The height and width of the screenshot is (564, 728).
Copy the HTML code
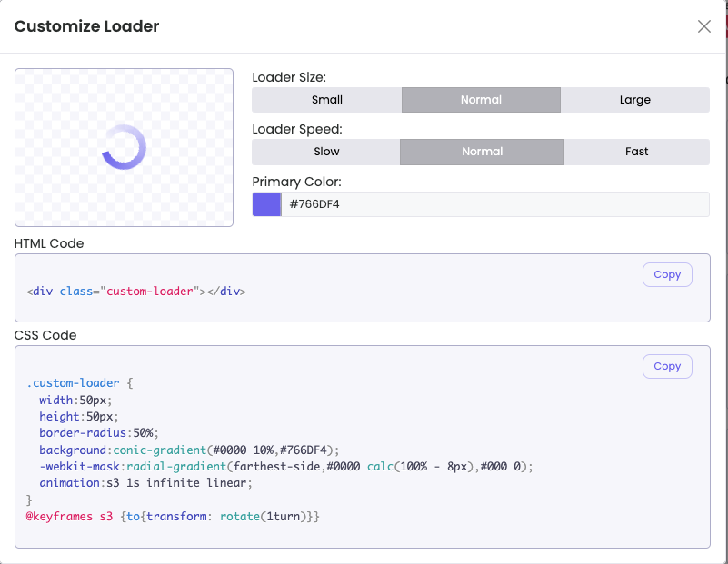point(667,274)
